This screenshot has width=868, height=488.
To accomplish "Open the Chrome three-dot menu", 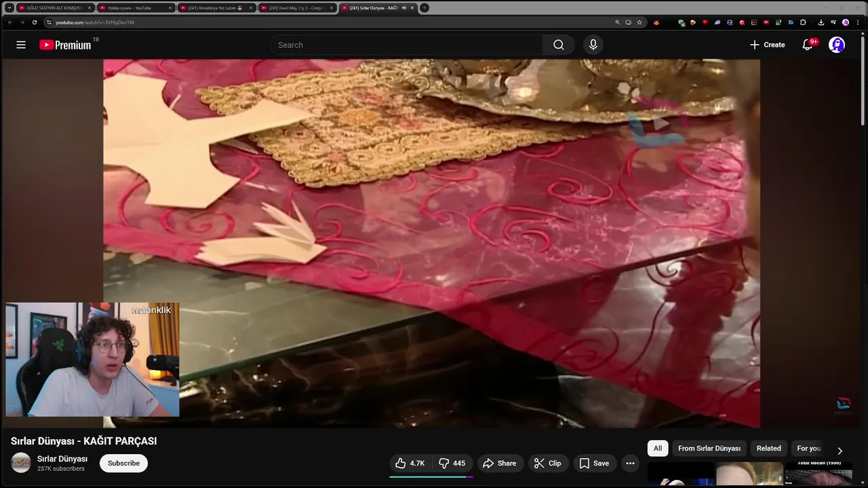I will [858, 22].
